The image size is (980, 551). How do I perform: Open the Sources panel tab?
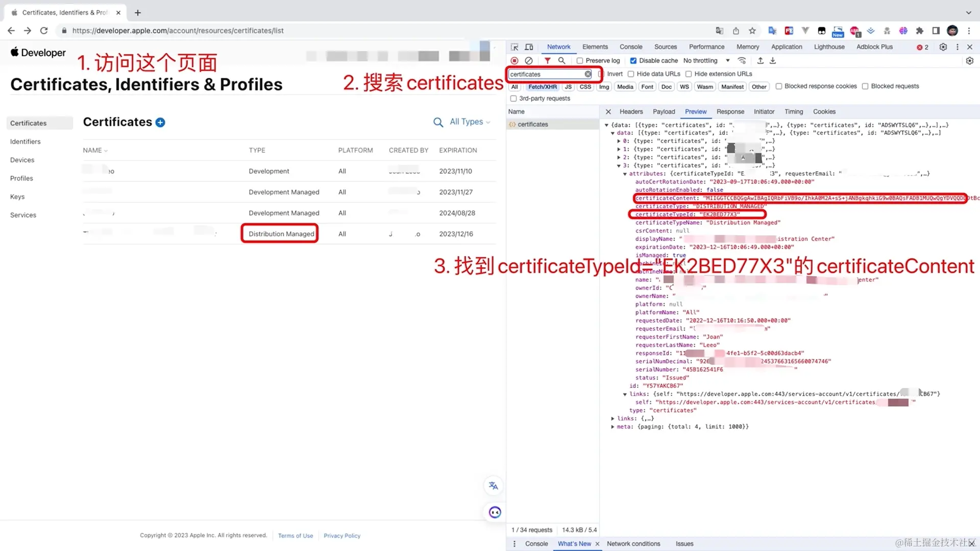pos(666,47)
